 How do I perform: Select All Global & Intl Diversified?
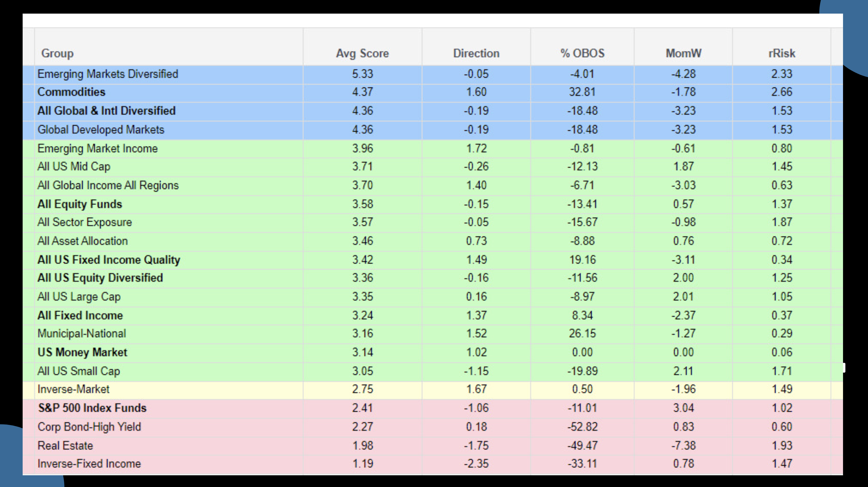pyautogui.click(x=106, y=111)
